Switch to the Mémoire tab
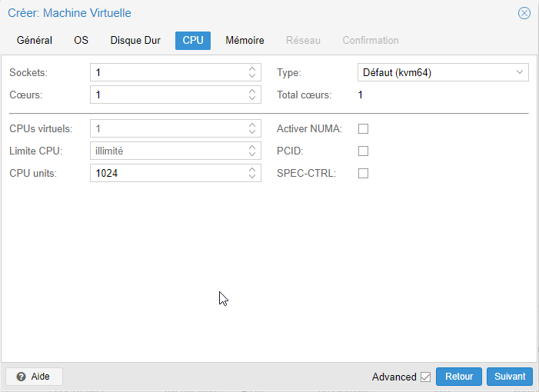Screen dimensions: 539x392 [245, 41]
